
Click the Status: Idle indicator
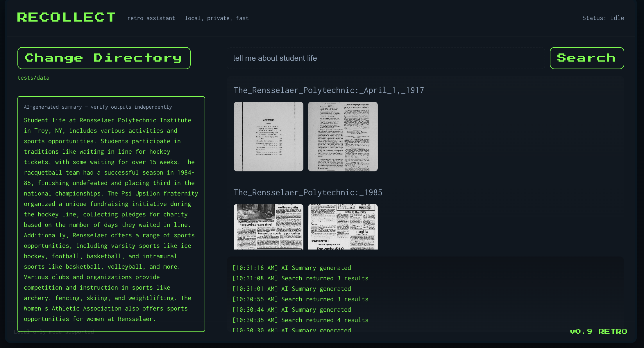pos(603,18)
